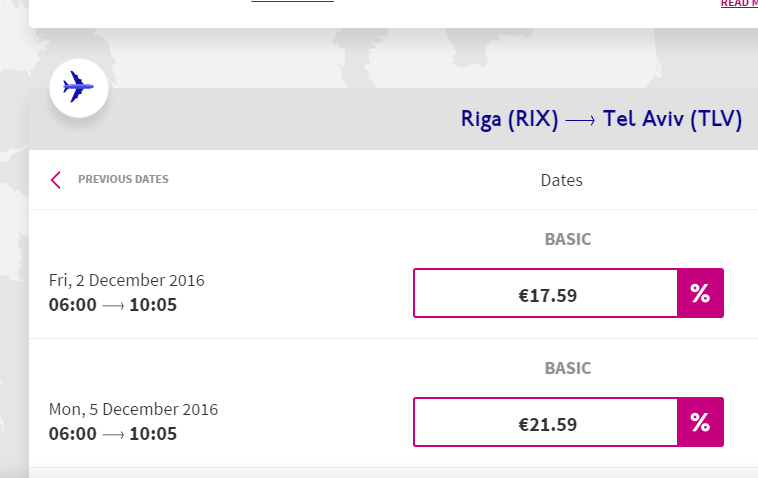The width and height of the screenshot is (758, 478).
Task: Click the 10:05 arrival time on Friday's flight
Action: [x=153, y=304]
